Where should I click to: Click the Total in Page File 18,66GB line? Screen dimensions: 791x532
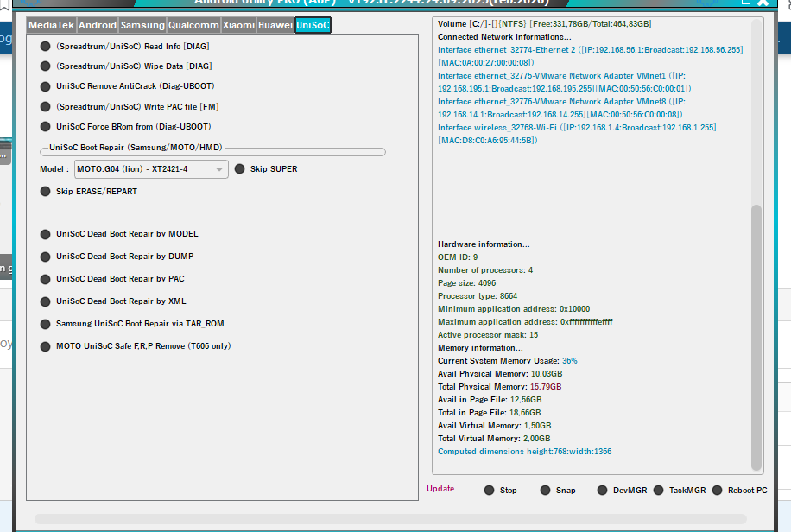point(490,413)
